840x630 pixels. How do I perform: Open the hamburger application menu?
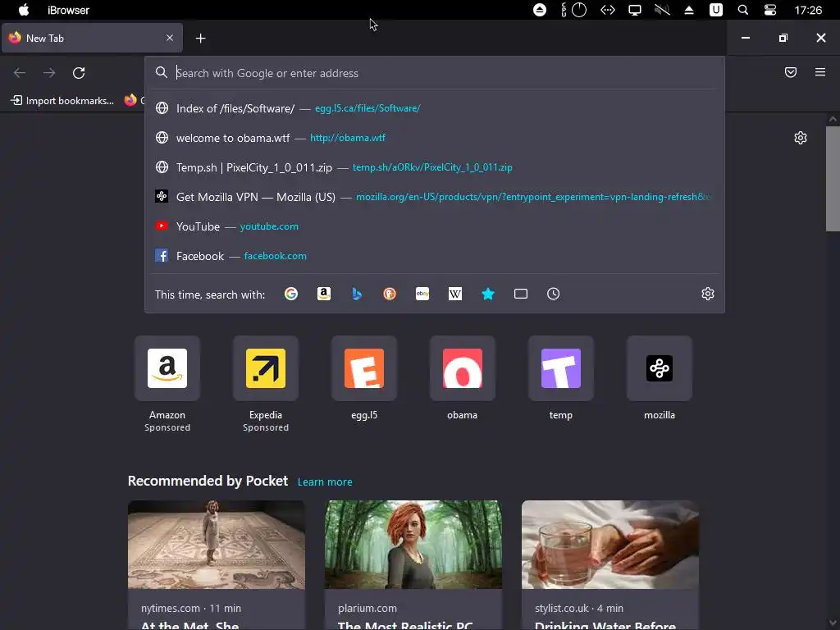(x=820, y=72)
